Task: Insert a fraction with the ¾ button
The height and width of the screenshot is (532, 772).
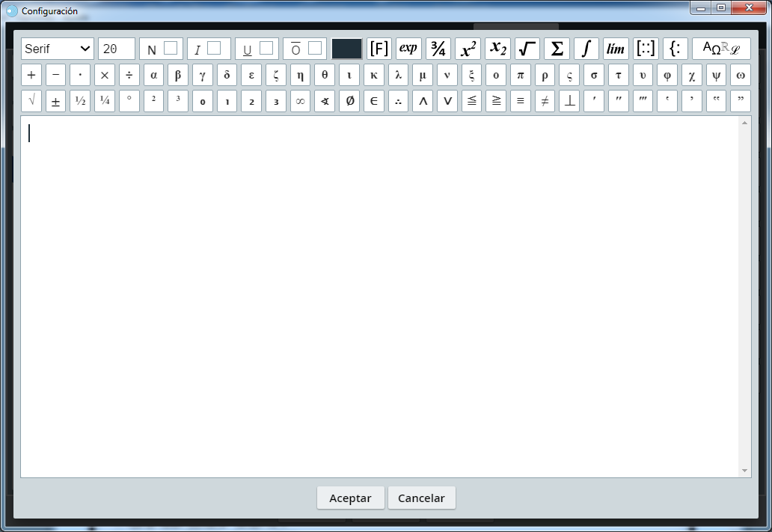Action: coord(438,49)
